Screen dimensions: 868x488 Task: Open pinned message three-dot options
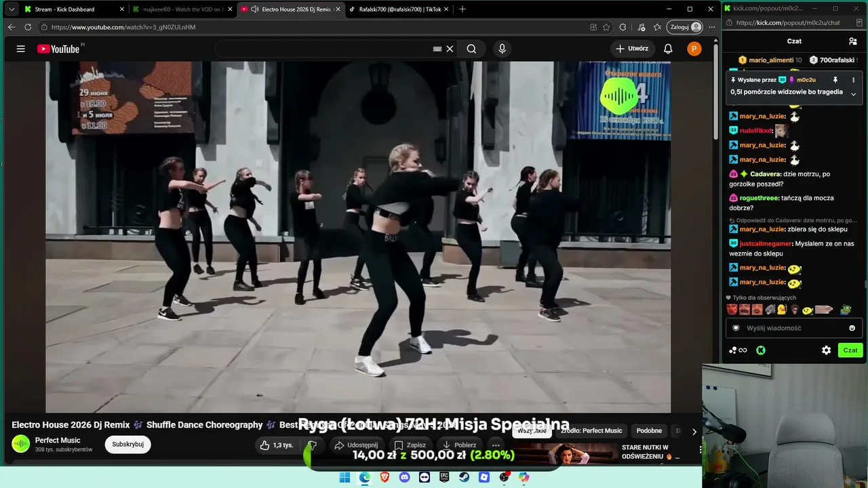(x=853, y=80)
